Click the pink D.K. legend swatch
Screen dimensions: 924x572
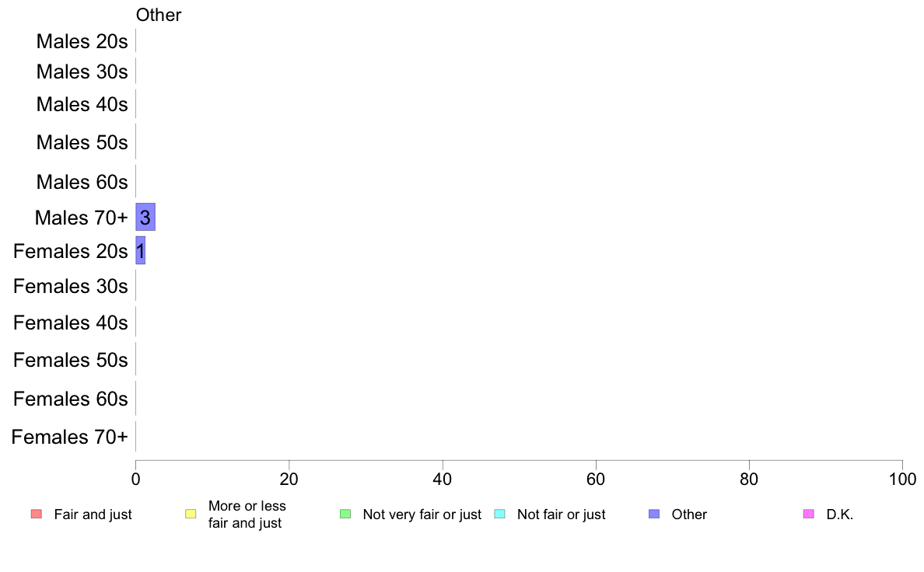[x=809, y=514]
